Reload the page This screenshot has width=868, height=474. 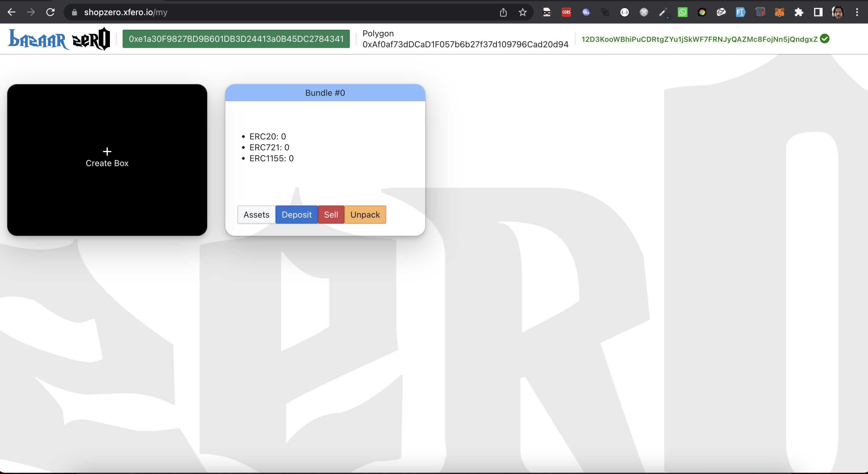pos(50,12)
